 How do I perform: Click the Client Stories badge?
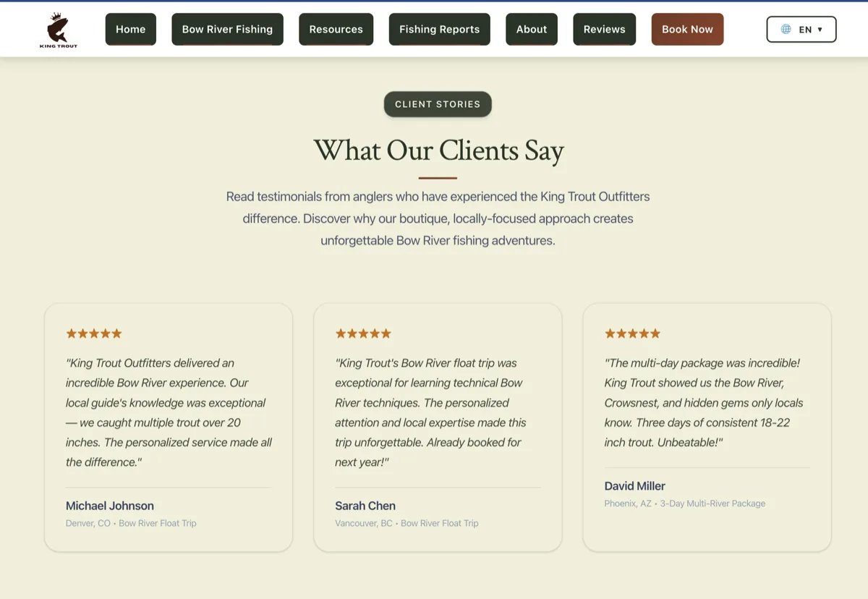coord(437,103)
